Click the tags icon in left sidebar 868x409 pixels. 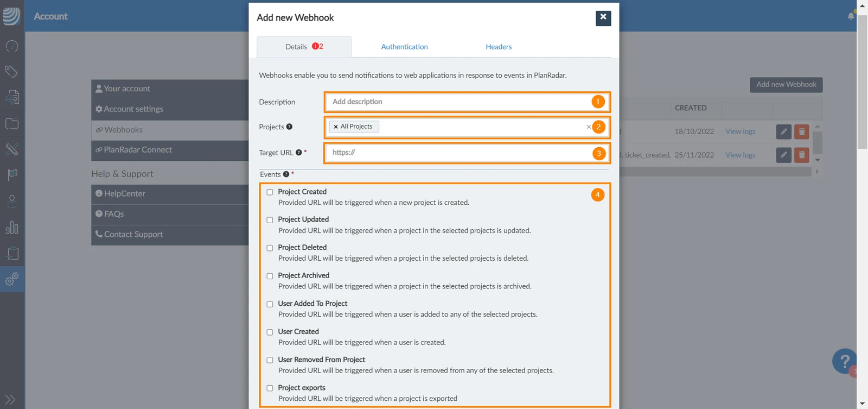click(x=12, y=72)
